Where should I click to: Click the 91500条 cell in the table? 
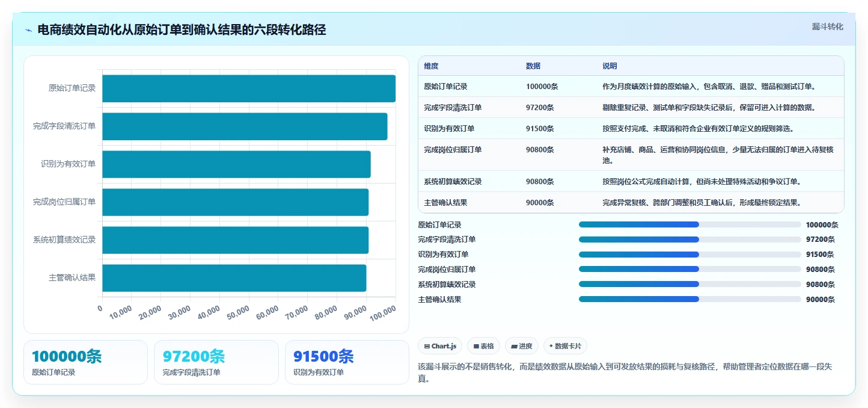(540, 129)
